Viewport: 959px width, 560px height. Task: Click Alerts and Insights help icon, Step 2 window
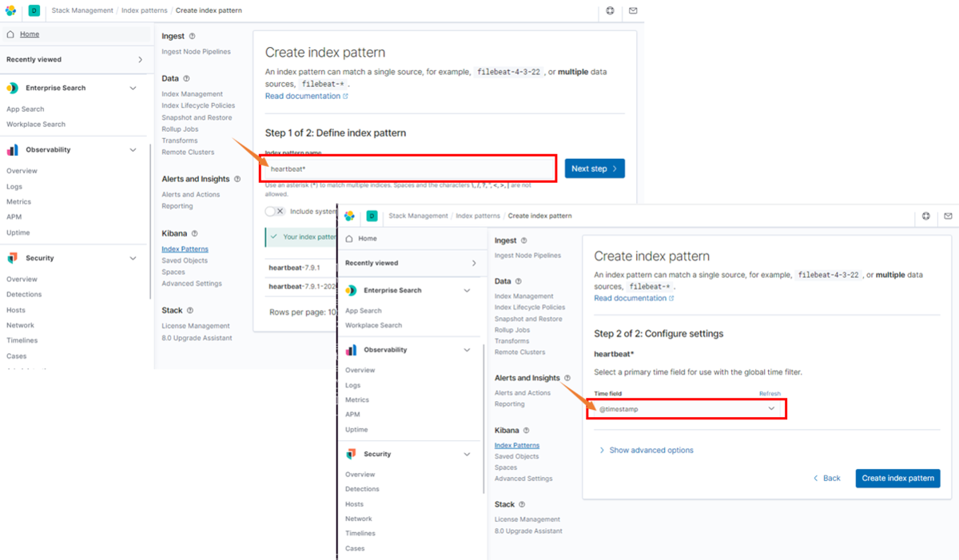click(x=567, y=378)
